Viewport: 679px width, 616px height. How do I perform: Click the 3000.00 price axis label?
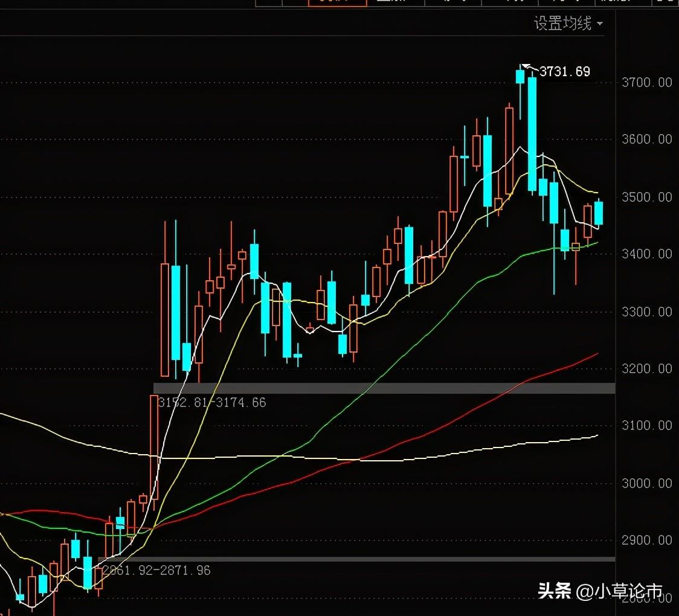point(647,483)
